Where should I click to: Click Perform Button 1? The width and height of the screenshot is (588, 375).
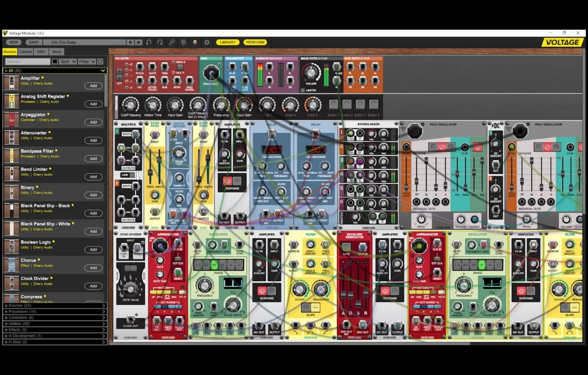(333, 103)
